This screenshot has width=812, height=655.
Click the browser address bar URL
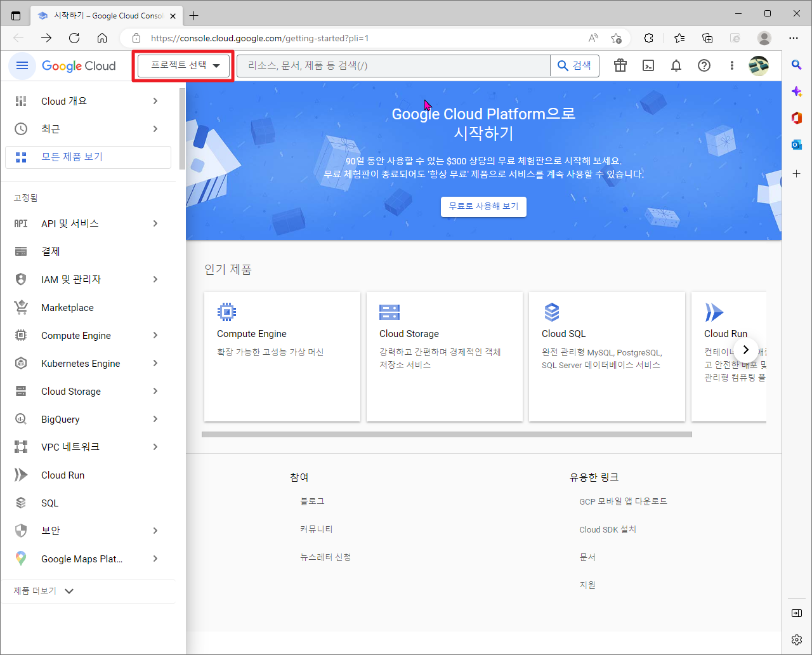(x=260, y=38)
